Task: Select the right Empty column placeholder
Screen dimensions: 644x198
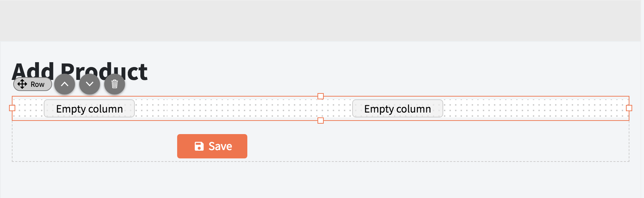Action: [x=398, y=108]
